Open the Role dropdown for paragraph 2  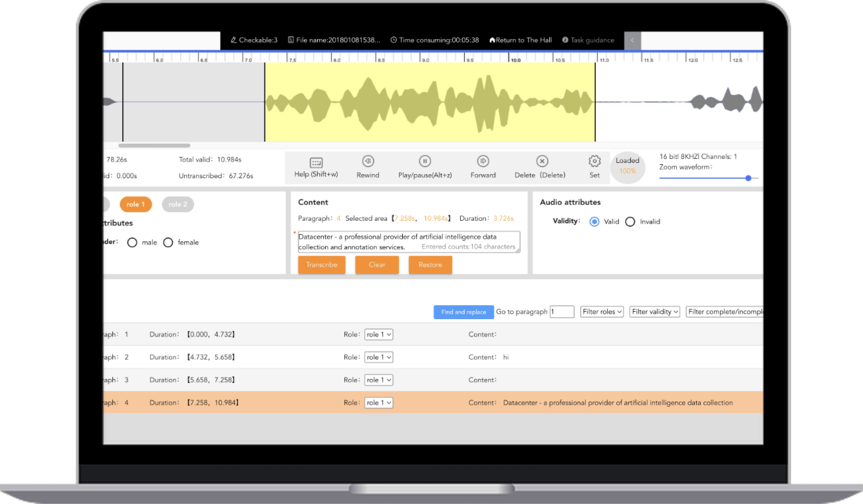[378, 358]
